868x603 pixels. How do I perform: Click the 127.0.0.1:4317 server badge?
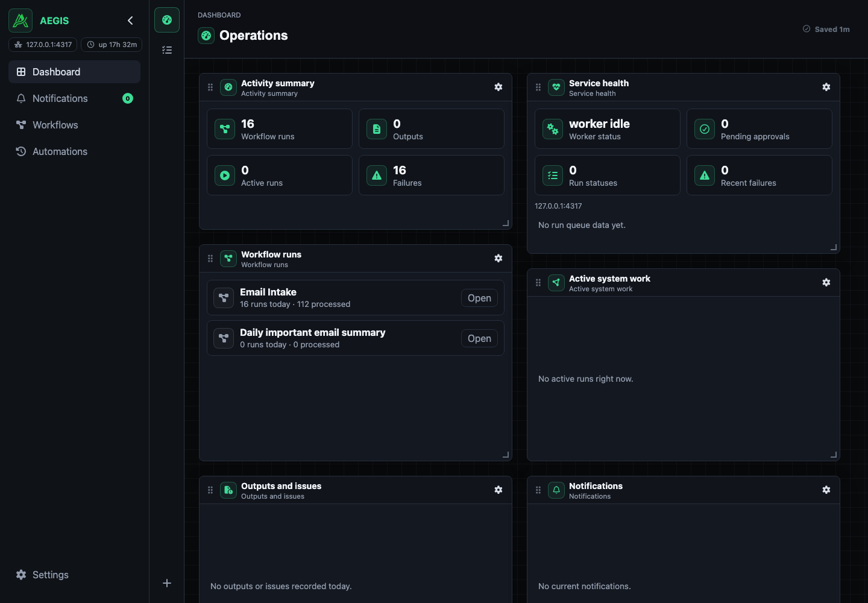(x=43, y=45)
